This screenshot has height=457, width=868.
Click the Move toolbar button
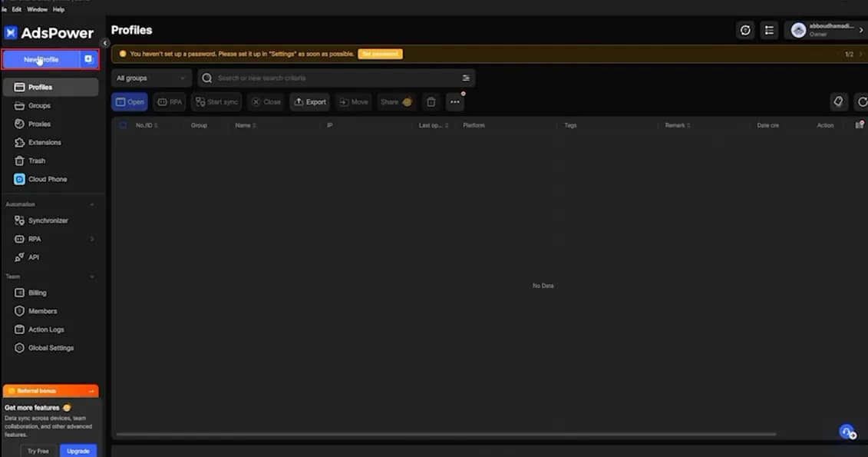[x=354, y=102]
